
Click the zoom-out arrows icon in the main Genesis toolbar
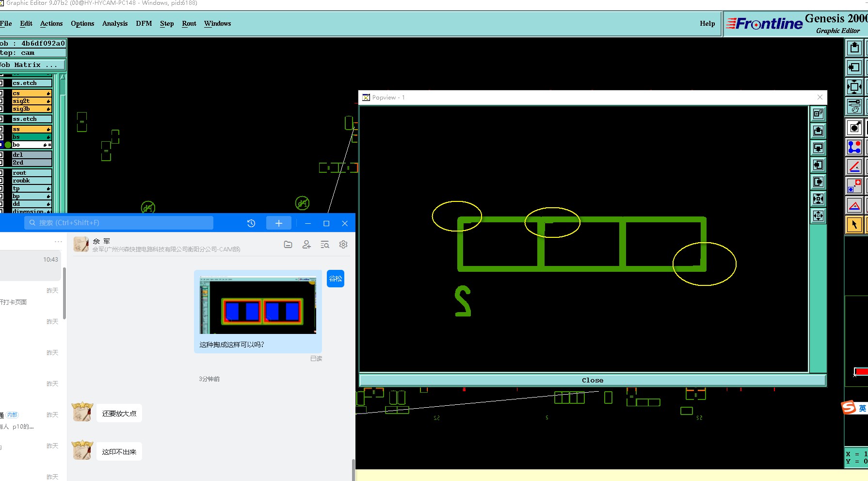(x=854, y=87)
